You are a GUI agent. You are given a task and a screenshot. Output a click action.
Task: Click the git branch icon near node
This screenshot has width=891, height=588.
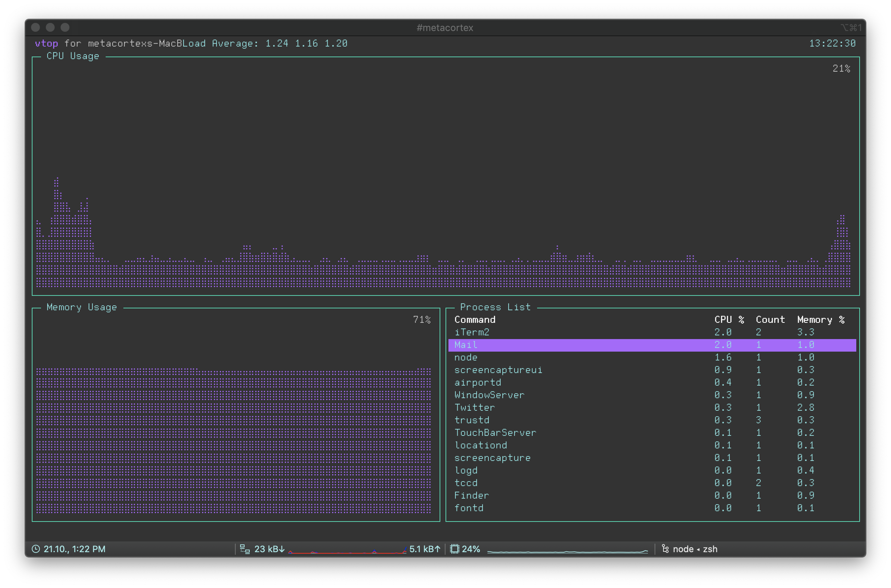point(665,549)
